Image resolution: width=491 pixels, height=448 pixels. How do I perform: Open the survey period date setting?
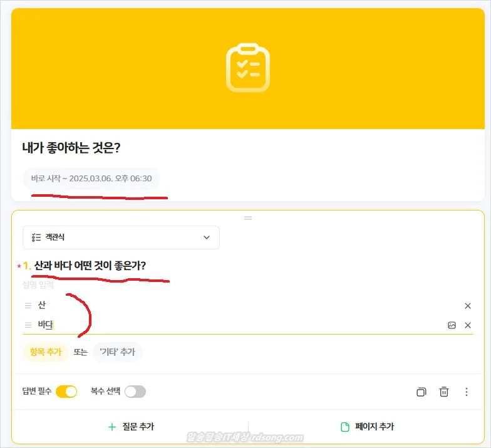(91, 179)
